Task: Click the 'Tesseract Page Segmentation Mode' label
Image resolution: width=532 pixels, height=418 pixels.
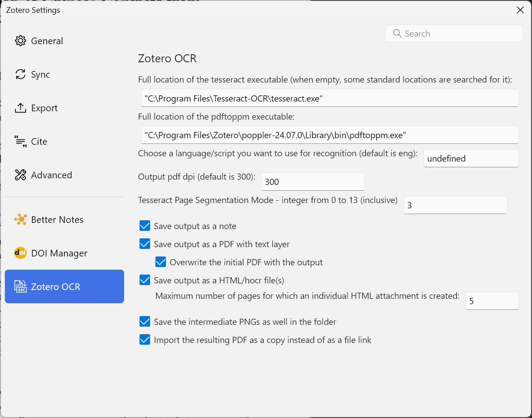Action: pos(268,200)
